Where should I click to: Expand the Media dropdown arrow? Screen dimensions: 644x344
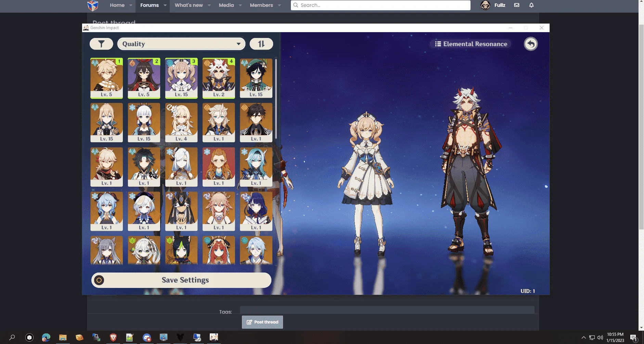tap(240, 5)
